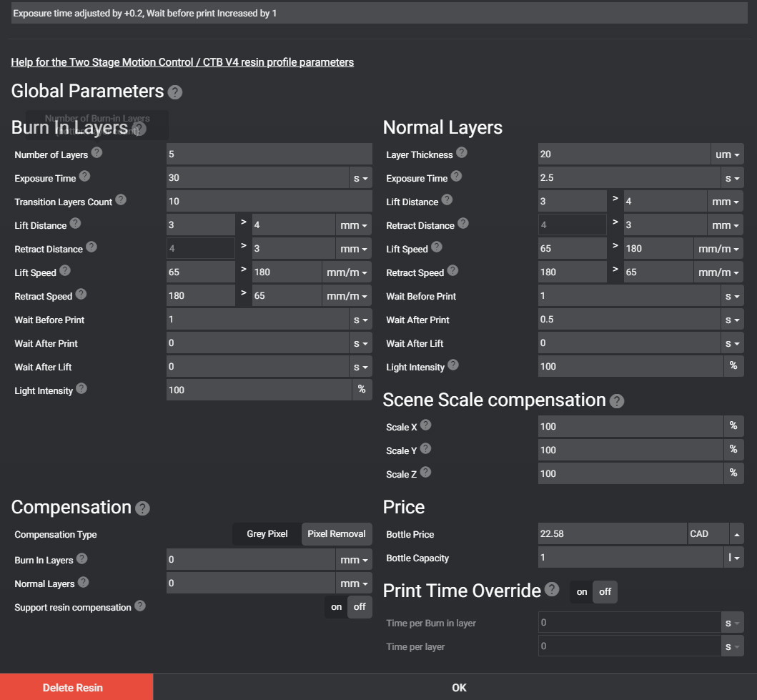757x700 pixels.
Task: Open Normal Layers Retract Speed unit dropdown
Action: click(x=718, y=272)
